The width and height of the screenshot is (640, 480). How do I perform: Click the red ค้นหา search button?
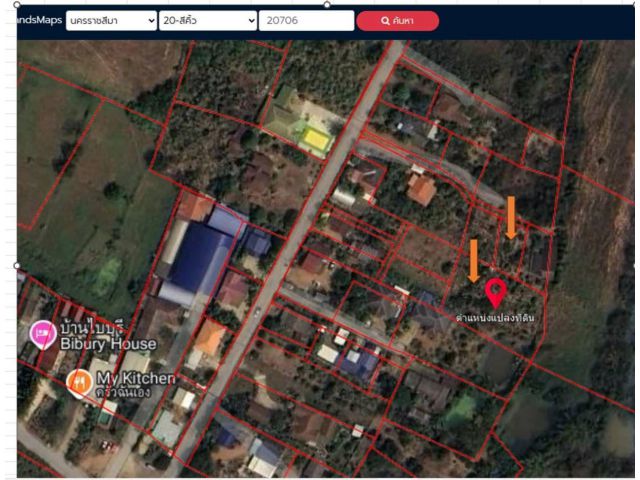click(398, 21)
